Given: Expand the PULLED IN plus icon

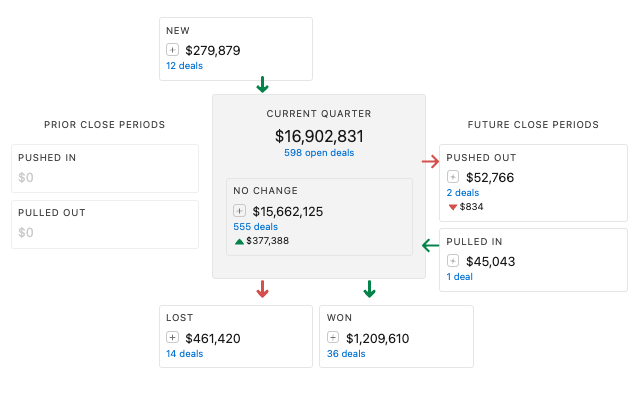Looking at the screenshot, I should pos(453,261).
